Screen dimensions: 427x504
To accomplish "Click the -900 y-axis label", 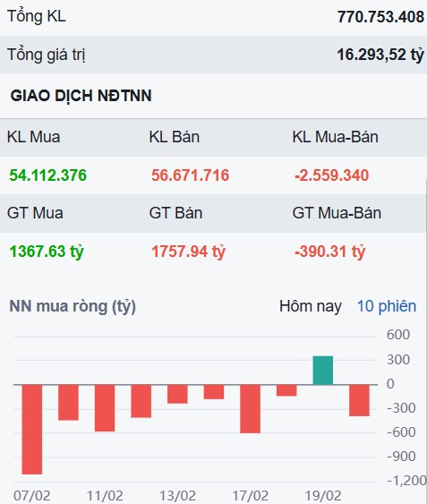I will tap(401, 457).
